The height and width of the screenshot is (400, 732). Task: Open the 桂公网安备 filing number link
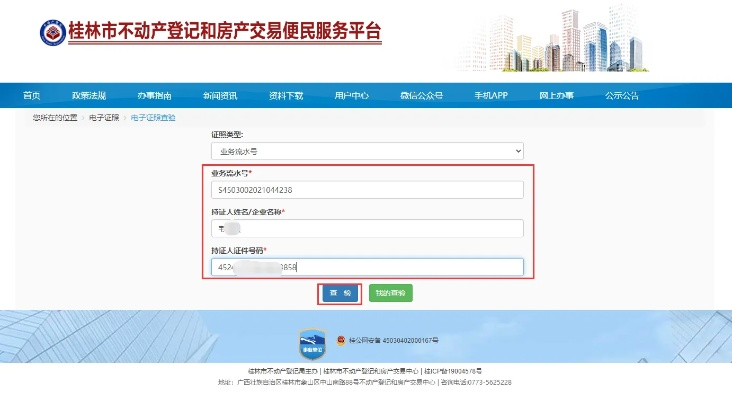pyautogui.click(x=394, y=340)
